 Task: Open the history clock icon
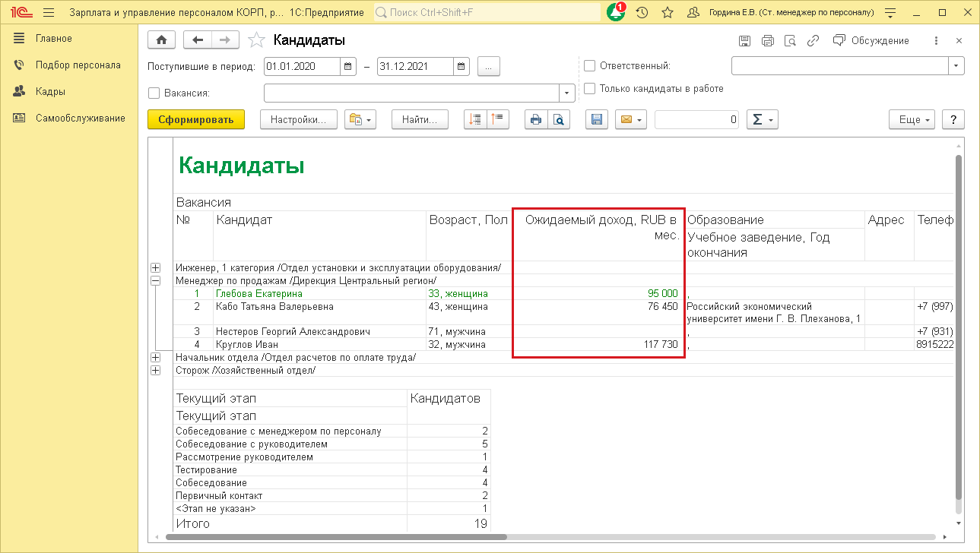pos(642,13)
